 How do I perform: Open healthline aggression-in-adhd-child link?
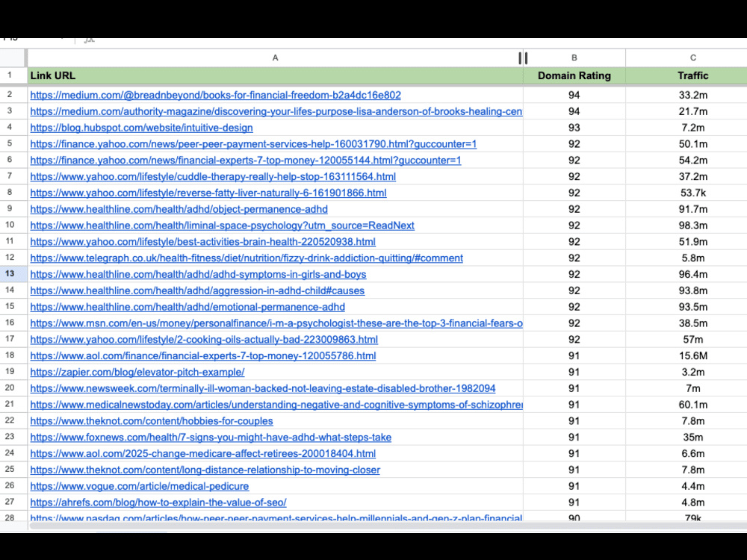tap(197, 290)
